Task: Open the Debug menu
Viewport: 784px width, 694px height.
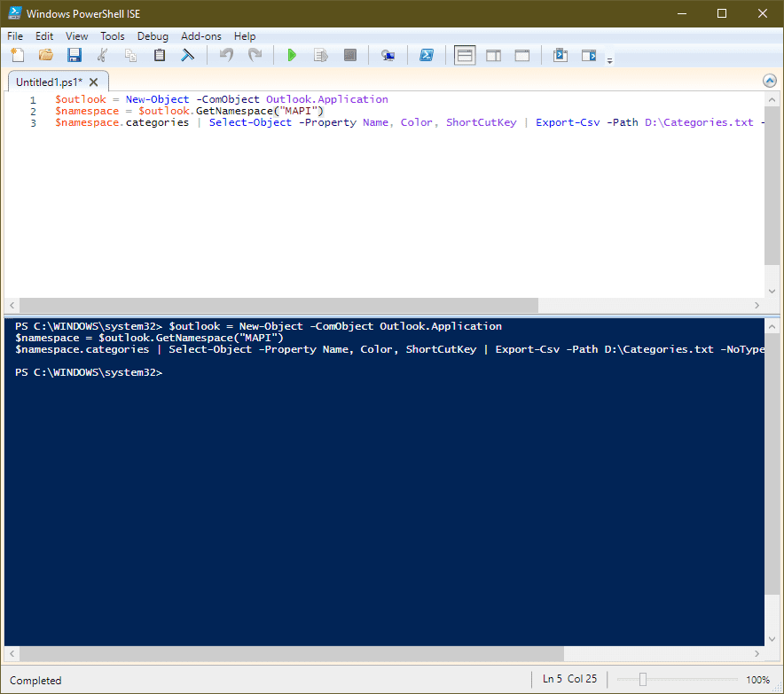Action: coord(153,36)
